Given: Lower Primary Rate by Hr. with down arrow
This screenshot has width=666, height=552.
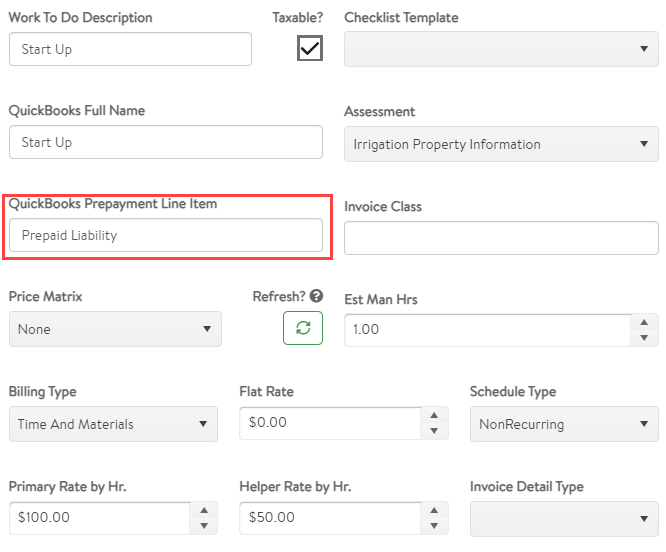Looking at the screenshot, I should coord(204,526).
